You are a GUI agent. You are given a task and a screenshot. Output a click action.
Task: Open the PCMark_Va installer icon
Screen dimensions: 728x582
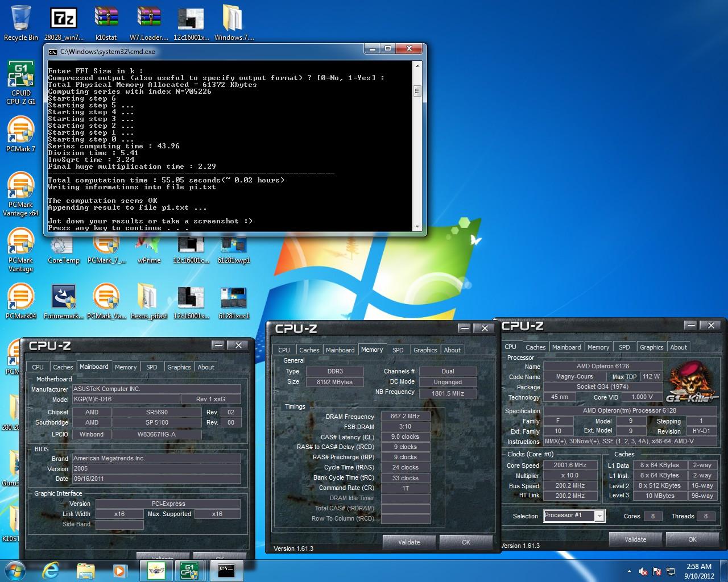[x=106, y=301]
